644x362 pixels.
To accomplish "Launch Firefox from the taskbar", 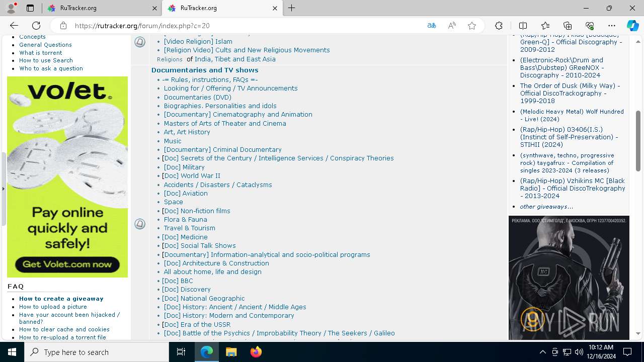I will [x=256, y=352].
